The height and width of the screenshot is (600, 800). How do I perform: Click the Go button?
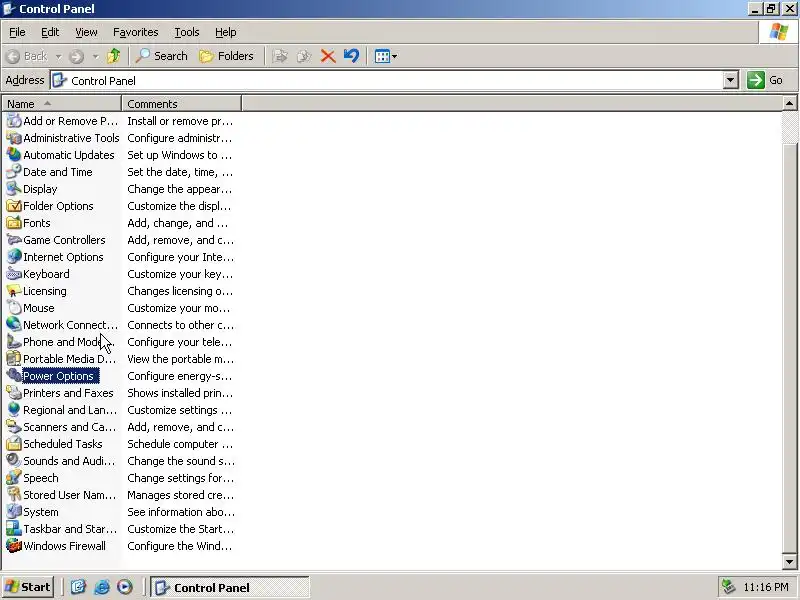pos(766,80)
